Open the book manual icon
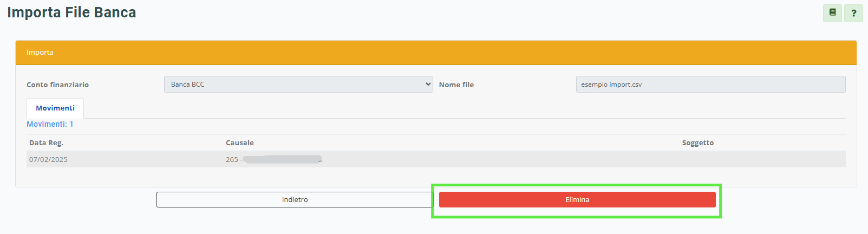Image resolution: width=868 pixels, height=234 pixels. pos(832,13)
